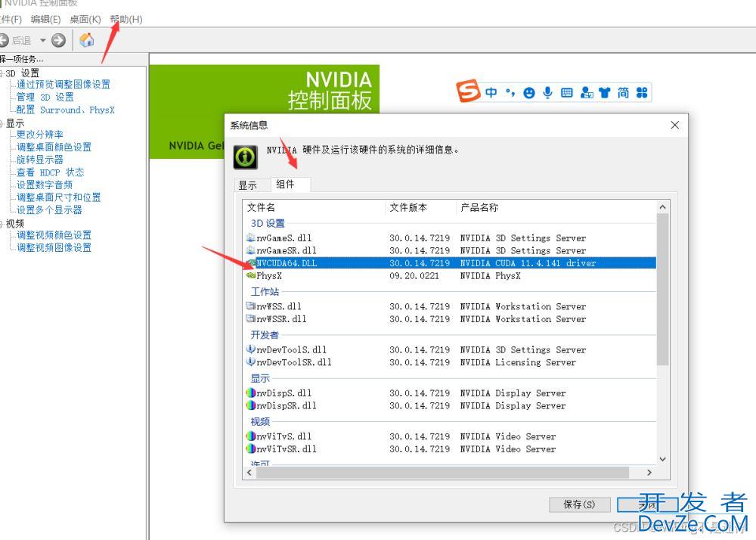Switch to the 显示 tab

248,185
